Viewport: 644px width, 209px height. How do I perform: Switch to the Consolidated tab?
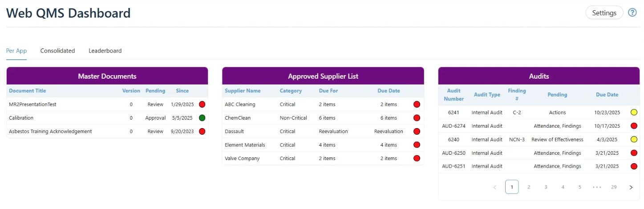[57, 51]
